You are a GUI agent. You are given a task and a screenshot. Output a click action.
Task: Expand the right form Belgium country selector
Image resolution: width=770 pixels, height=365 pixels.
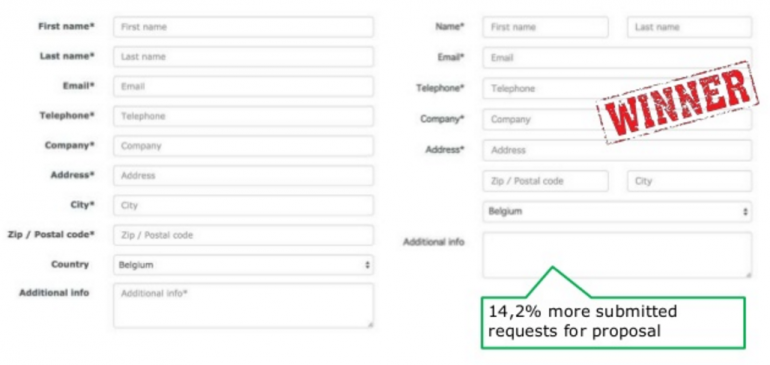coord(617,212)
